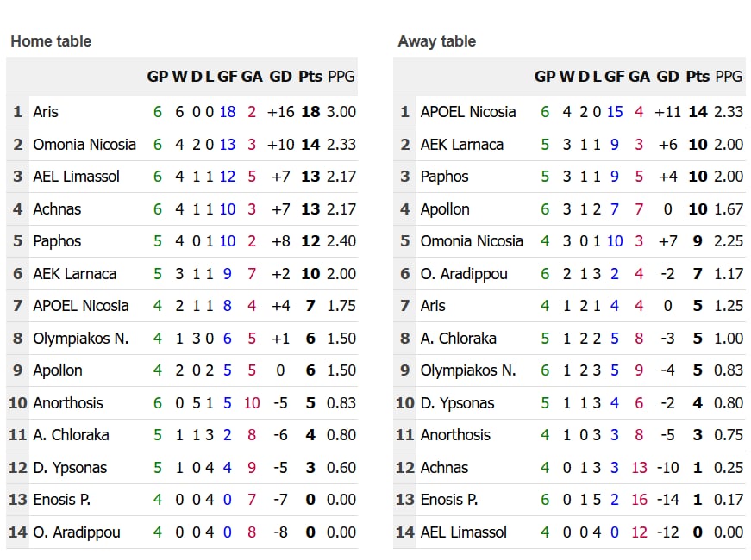
Task: Click Enosis P. in the Home table
Action: tap(61, 500)
